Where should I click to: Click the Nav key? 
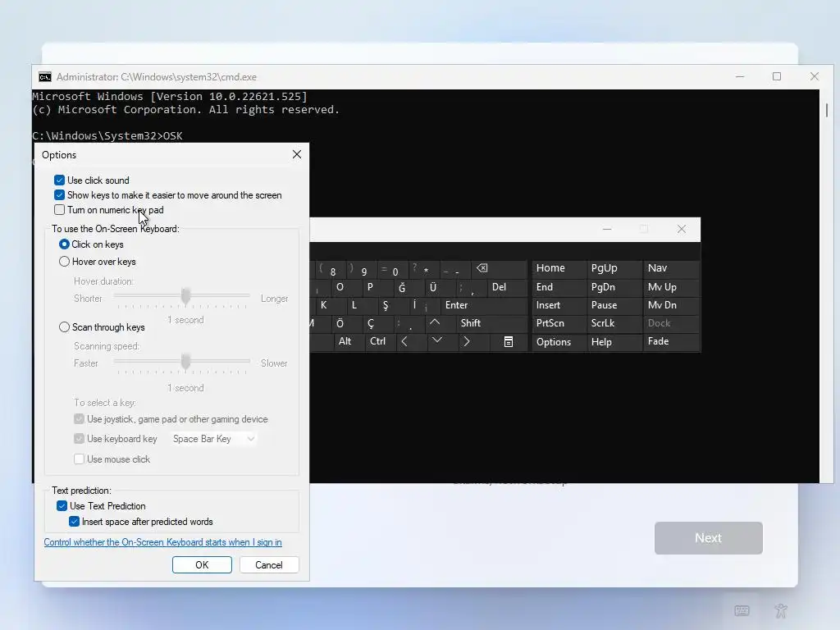672,268
